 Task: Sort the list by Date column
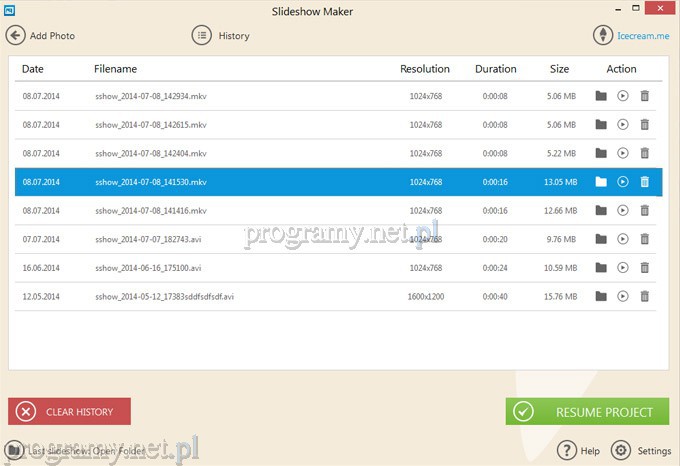pyautogui.click(x=33, y=69)
